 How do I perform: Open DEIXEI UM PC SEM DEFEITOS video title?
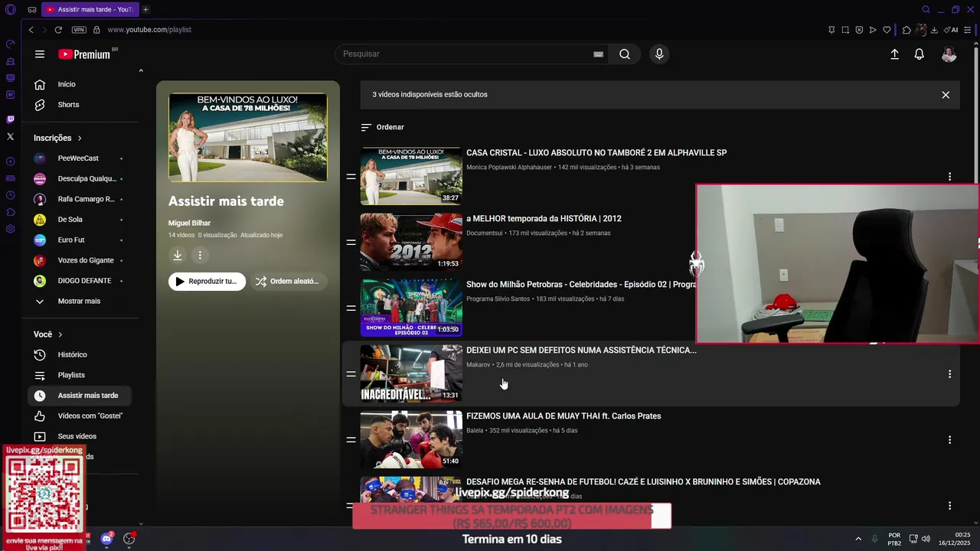tap(581, 350)
